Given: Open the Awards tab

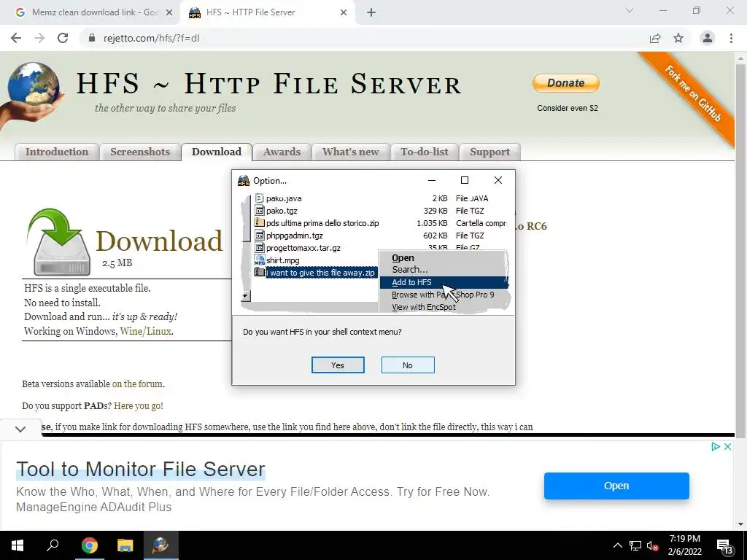Looking at the screenshot, I should pyautogui.click(x=282, y=152).
